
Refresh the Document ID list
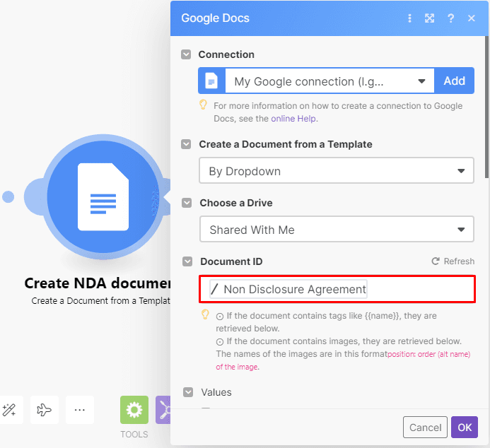point(453,261)
